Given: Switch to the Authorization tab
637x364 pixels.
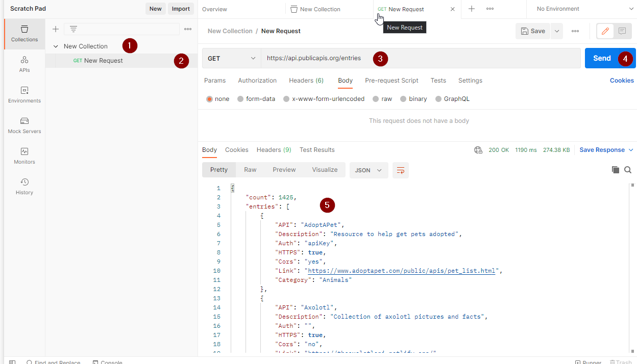Looking at the screenshot, I should [x=257, y=81].
